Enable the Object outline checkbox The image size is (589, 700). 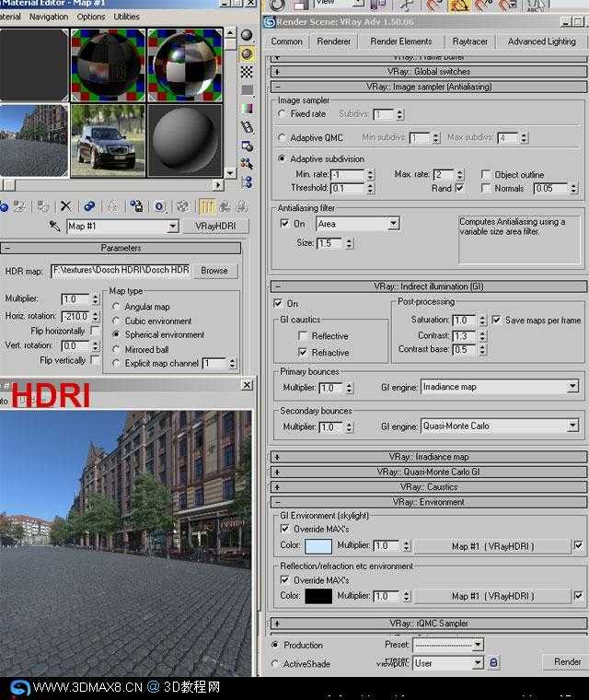[486, 175]
